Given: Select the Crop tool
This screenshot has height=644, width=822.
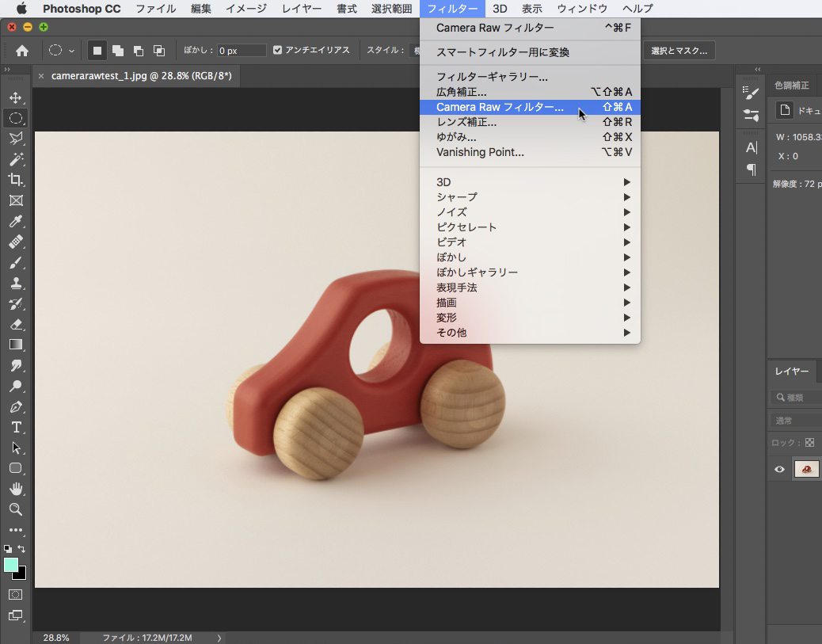Looking at the screenshot, I should tap(15, 180).
